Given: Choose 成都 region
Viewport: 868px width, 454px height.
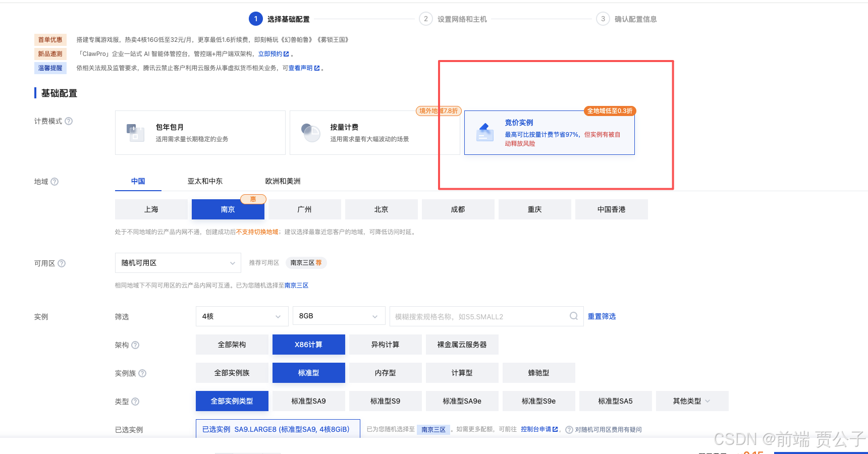Looking at the screenshot, I should point(458,209).
